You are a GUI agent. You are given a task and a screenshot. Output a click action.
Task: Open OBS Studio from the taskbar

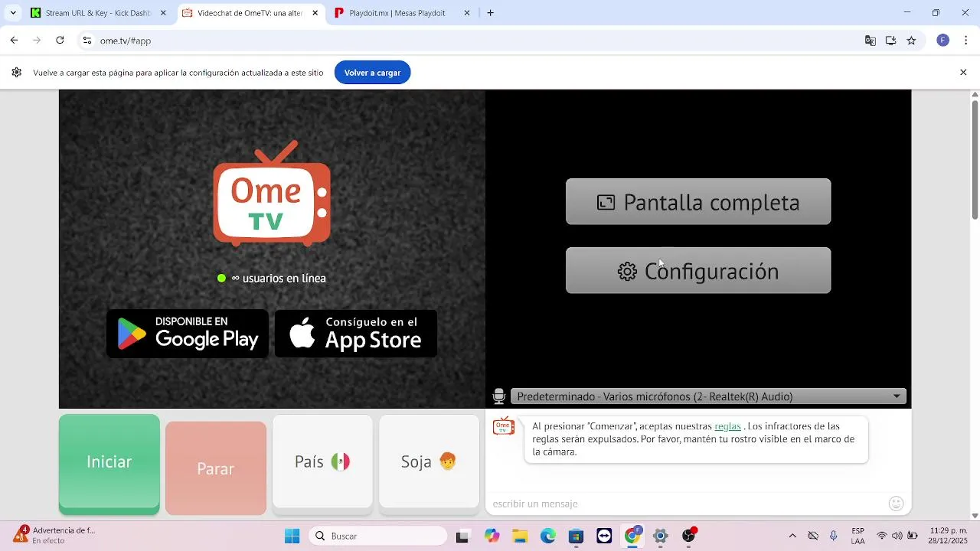click(x=689, y=536)
